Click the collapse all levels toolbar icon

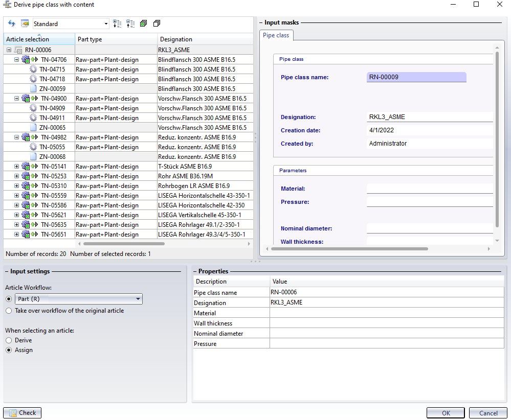(130, 24)
